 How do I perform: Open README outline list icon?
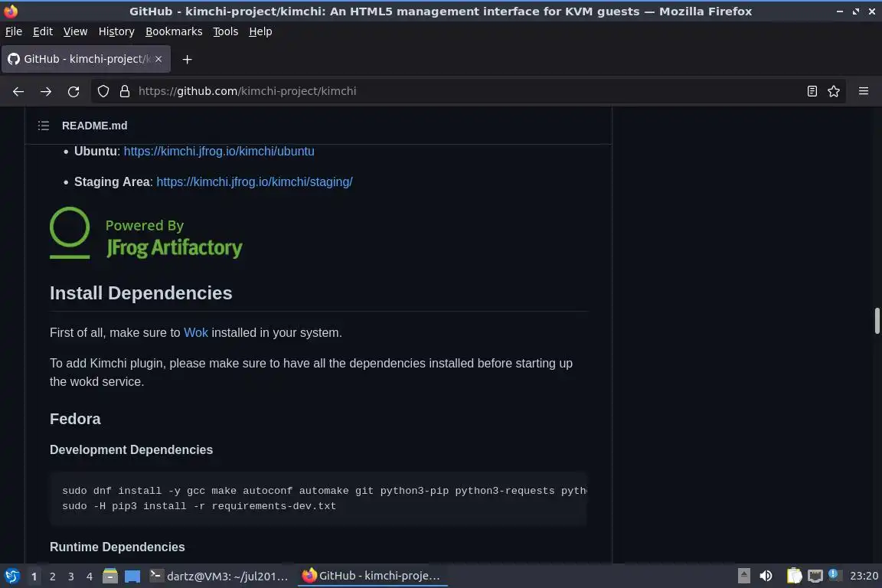click(x=44, y=126)
